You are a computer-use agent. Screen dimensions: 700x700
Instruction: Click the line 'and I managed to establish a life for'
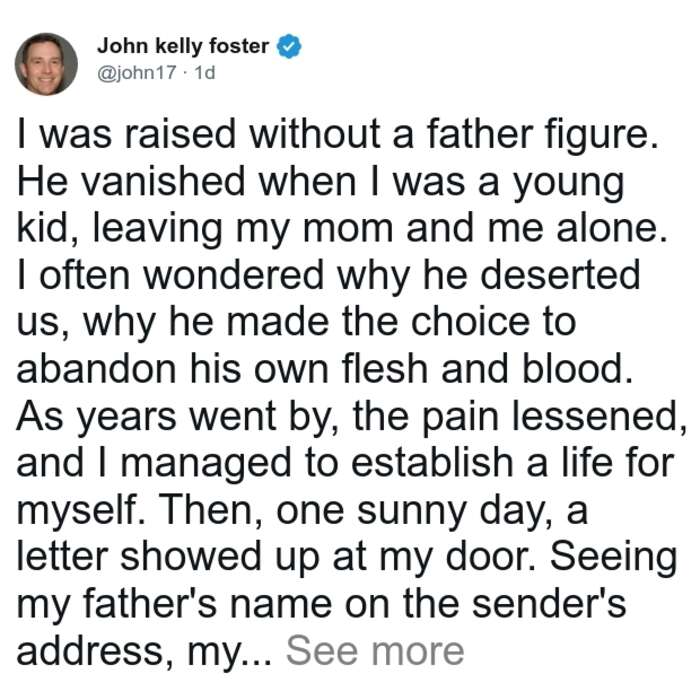coord(346,463)
